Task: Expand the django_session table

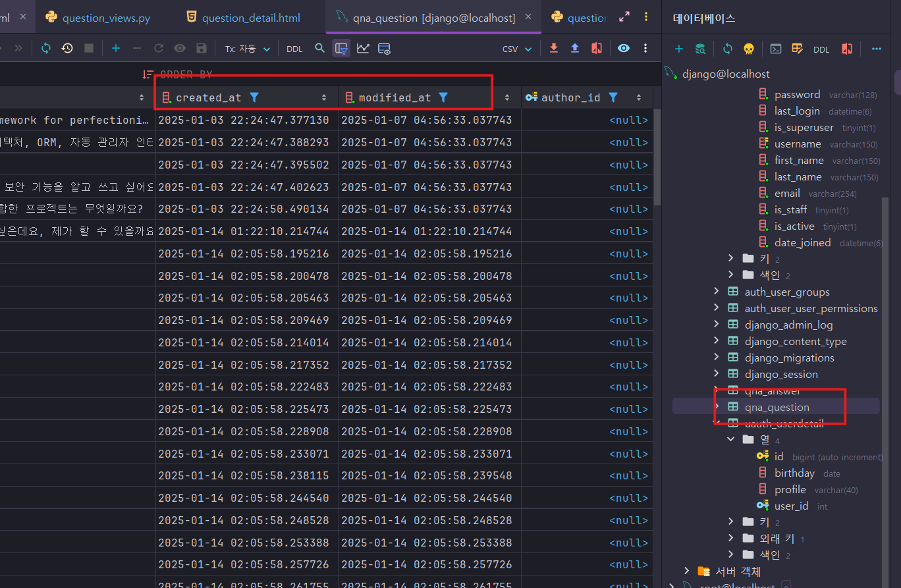Action: [717, 373]
